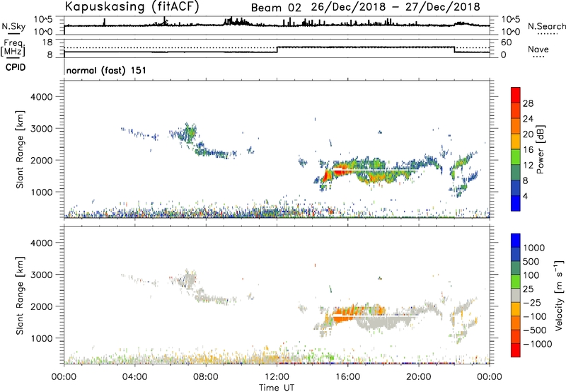Viewport: 566px width, 392px height.
Task: Click the '3000' range tick in the velocity panel
Action: click(x=41, y=275)
